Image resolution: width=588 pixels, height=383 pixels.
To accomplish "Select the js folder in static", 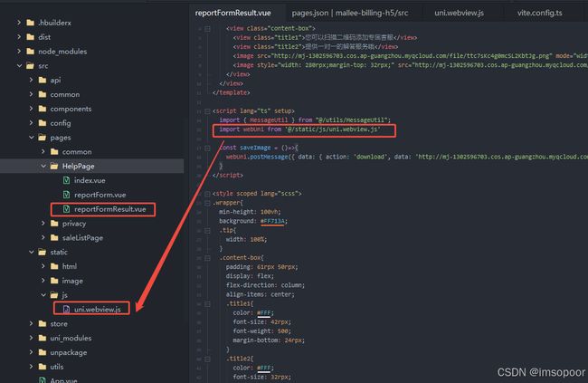I will coord(65,295).
